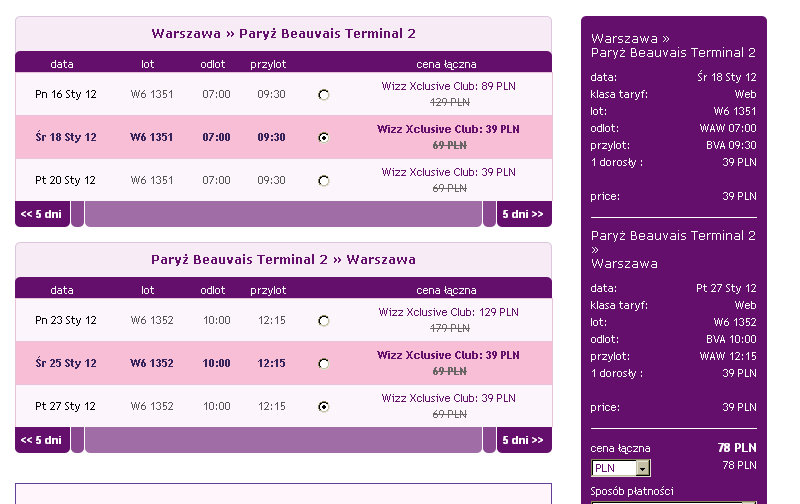The width and height of the screenshot is (800, 504).
Task: Click 'cena łączna' label in summary panel
Action: click(620, 448)
